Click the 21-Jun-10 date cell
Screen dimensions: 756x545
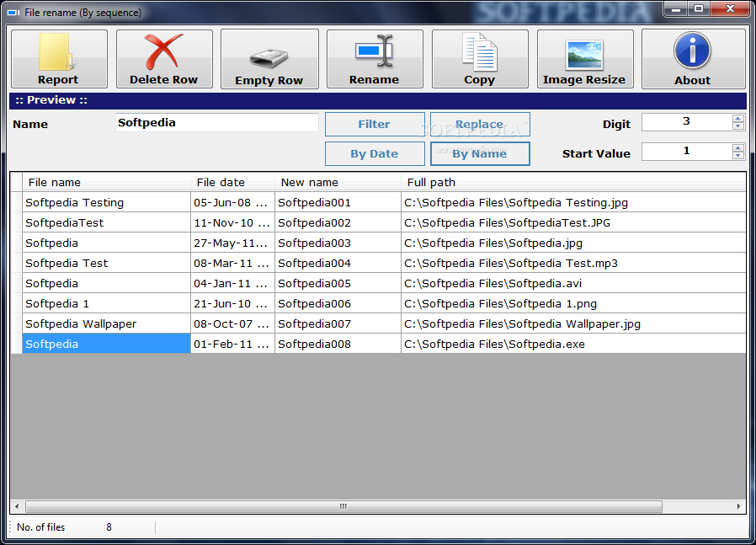pos(232,304)
